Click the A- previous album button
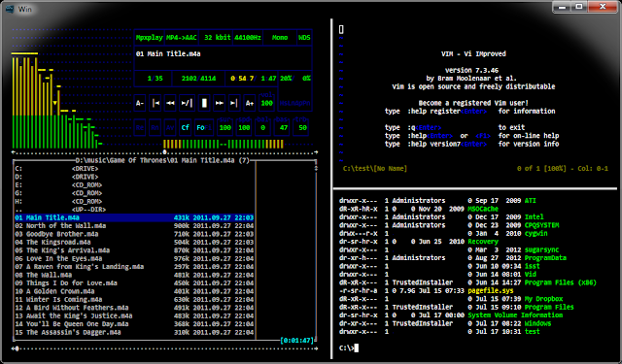622x364 pixels. (x=140, y=103)
